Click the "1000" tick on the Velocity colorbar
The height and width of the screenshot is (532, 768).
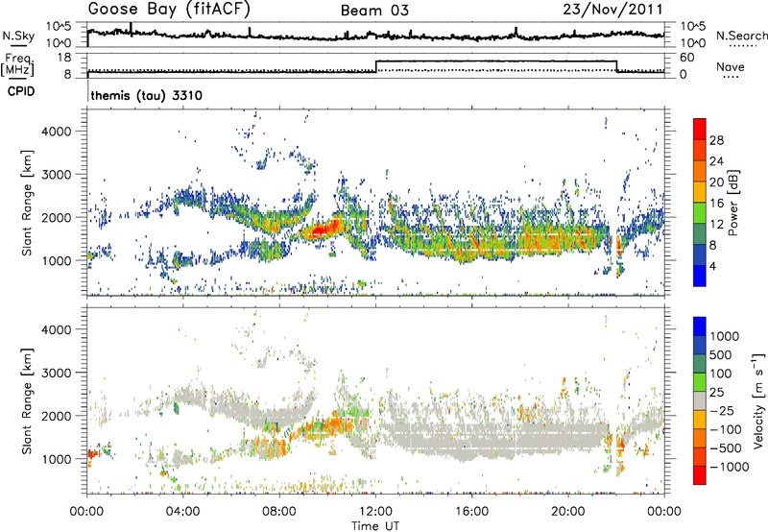pos(725,336)
